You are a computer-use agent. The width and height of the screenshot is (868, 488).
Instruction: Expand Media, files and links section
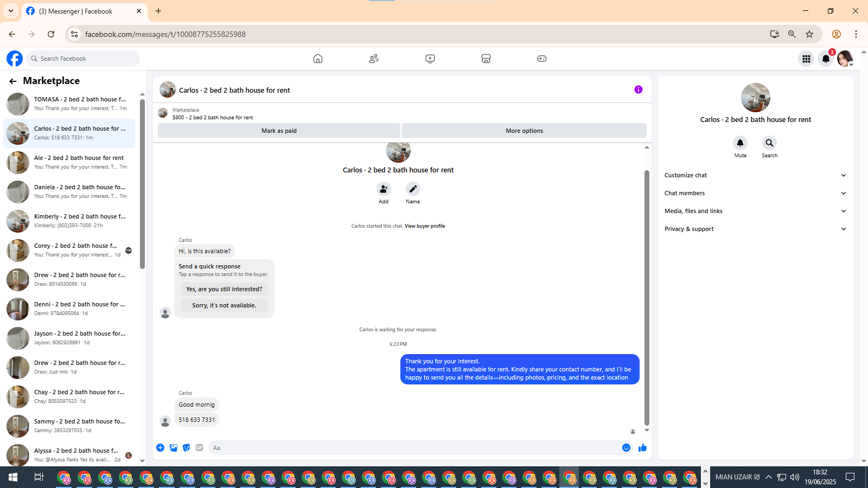(755, 211)
